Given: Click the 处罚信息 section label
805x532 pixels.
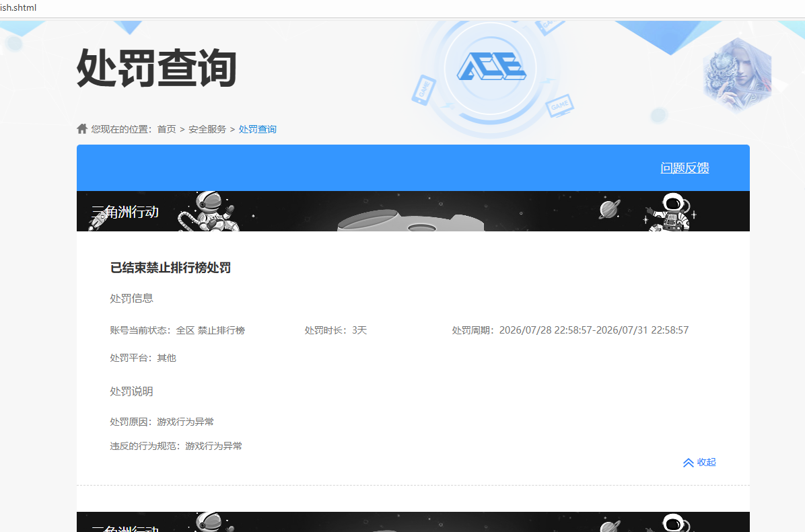Looking at the screenshot, I should (131, 299).
